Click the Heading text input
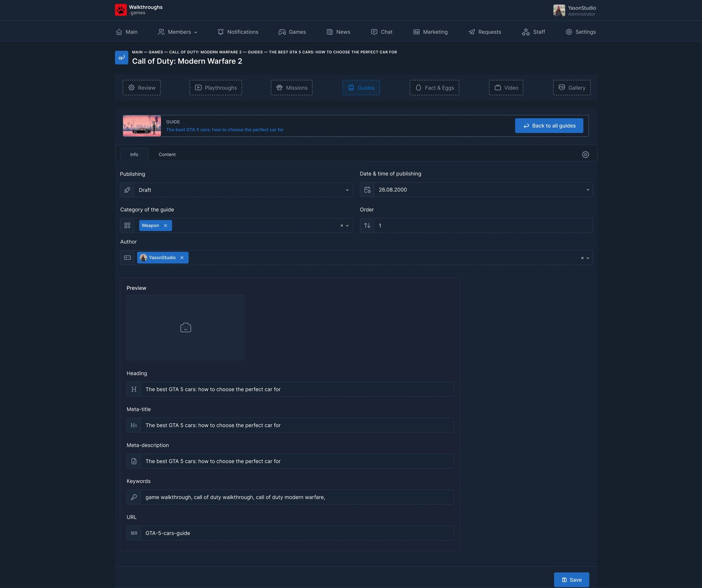 click(x=297, y=389)
